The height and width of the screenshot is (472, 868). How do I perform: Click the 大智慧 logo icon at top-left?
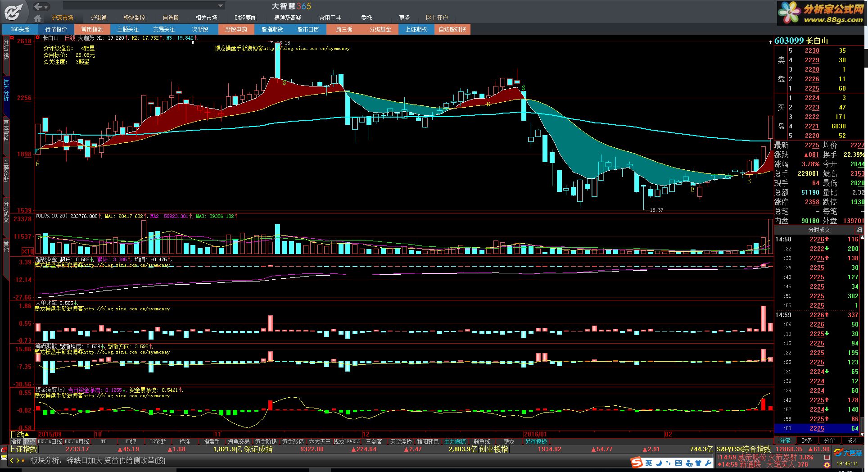(14, 11)
